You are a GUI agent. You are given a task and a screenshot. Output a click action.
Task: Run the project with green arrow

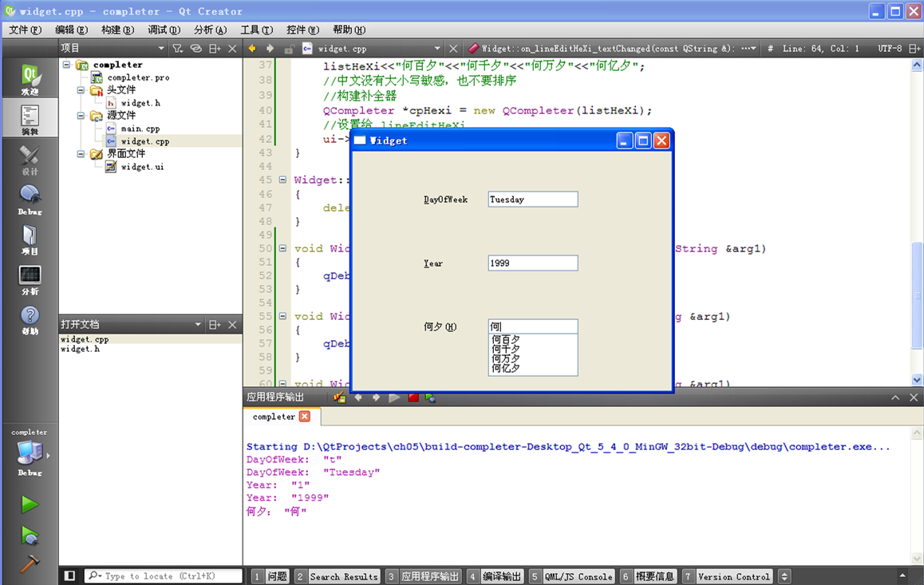pyautogui.click(x=30, y=504)
